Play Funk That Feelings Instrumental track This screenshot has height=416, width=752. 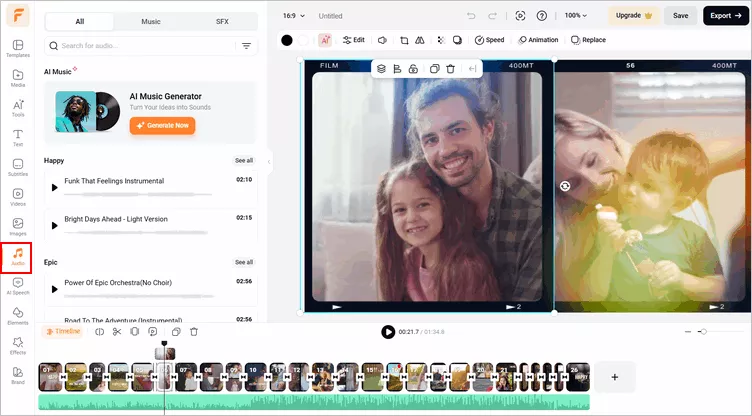pyautogui.click(x=54, y=188)
